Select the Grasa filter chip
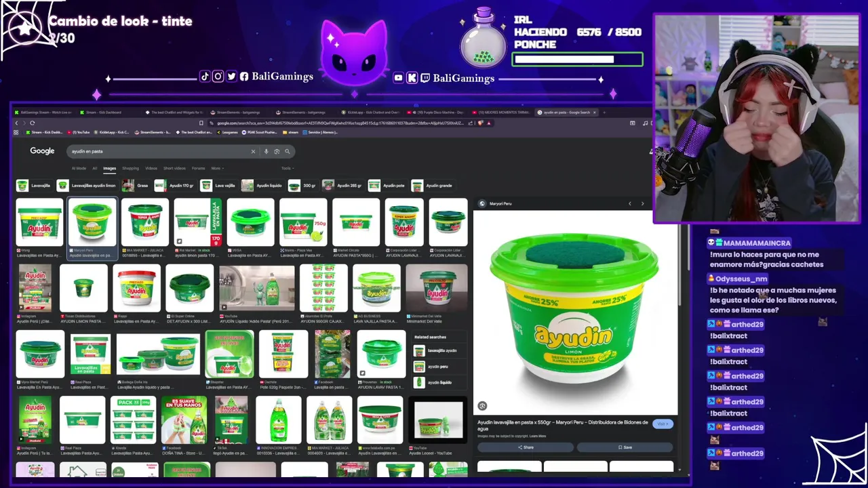 pyautogui.click(x=135, y=185)
